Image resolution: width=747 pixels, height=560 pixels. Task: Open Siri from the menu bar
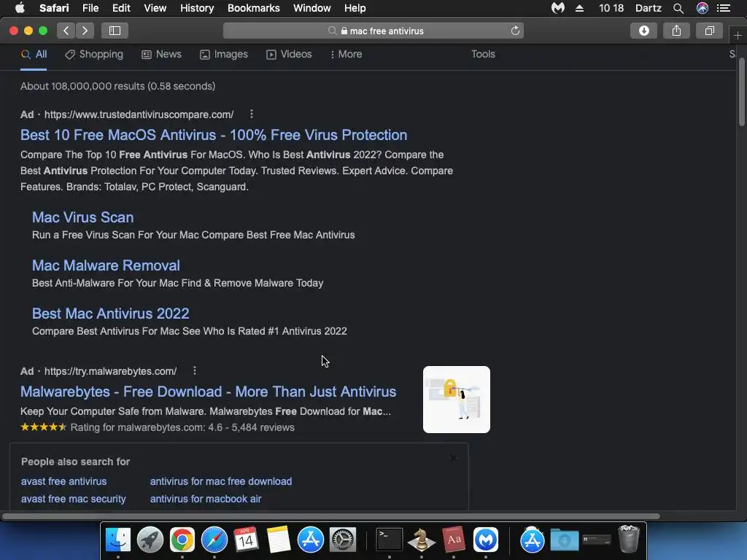tap(703, 8)
